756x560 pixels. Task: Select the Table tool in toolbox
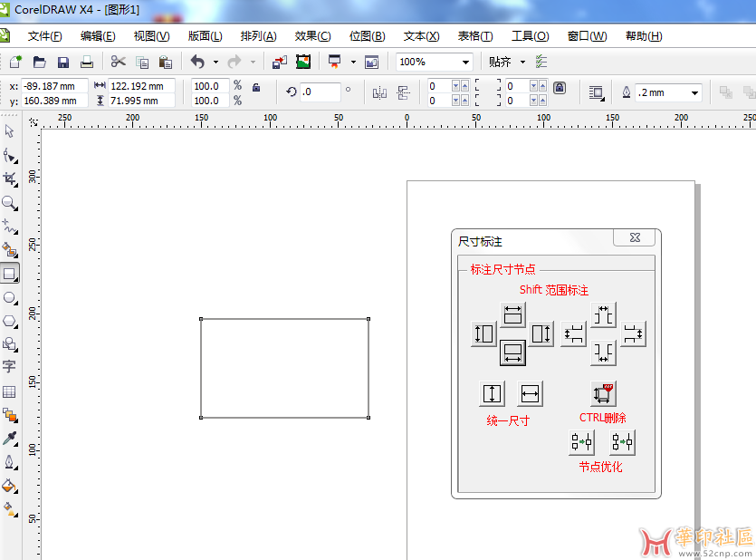(10, 391)
